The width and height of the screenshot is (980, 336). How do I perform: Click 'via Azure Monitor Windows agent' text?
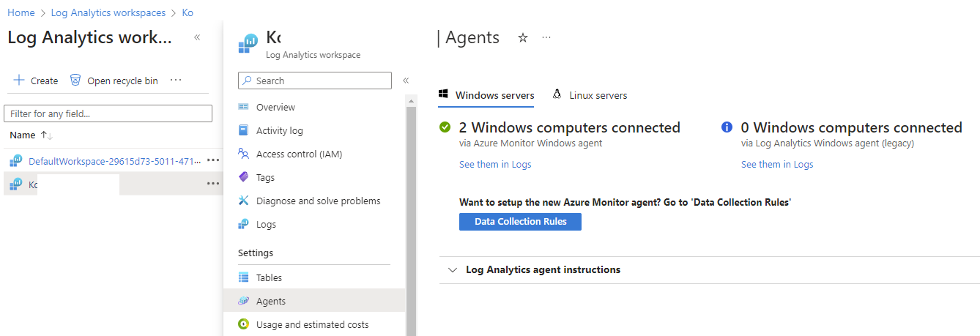point(531,143)
